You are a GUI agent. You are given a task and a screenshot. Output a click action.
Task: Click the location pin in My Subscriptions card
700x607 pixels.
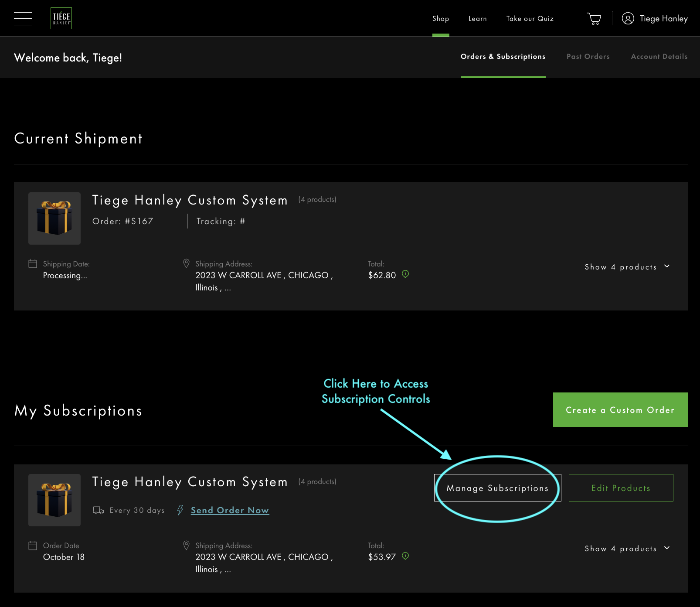click(x=186, y=545)
